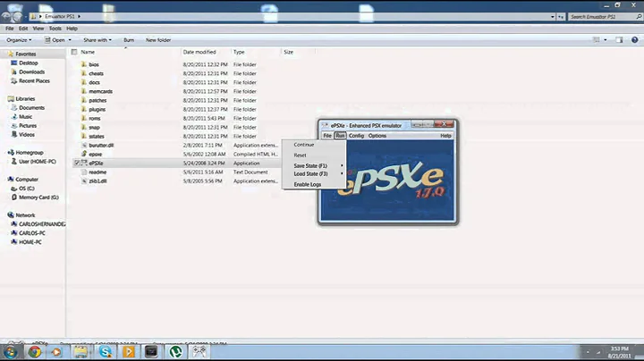Viewport: 644px width, 361px height.
Task: Open the Organize dropdown
Action: [19, 40]
